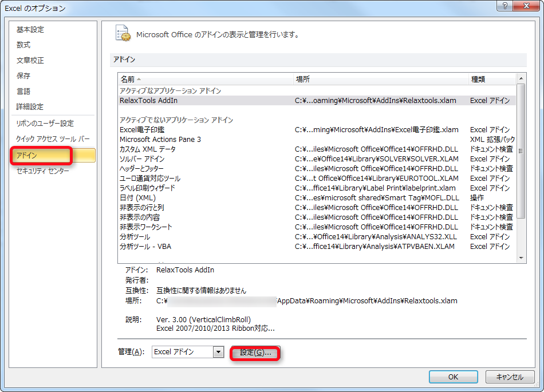
Task: Click the MOFL.DLL location path
Action: (x=377, y=197)
